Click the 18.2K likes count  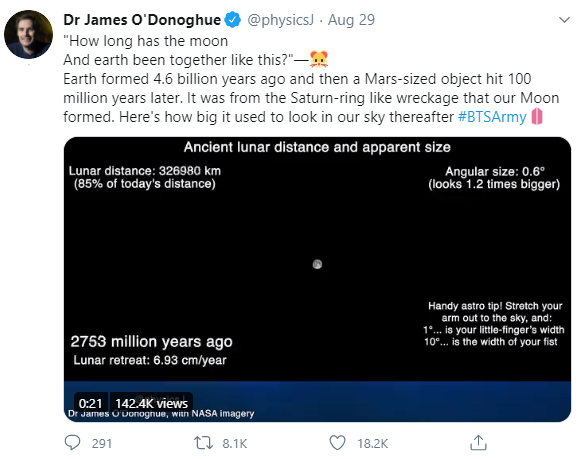pos(373,443)
